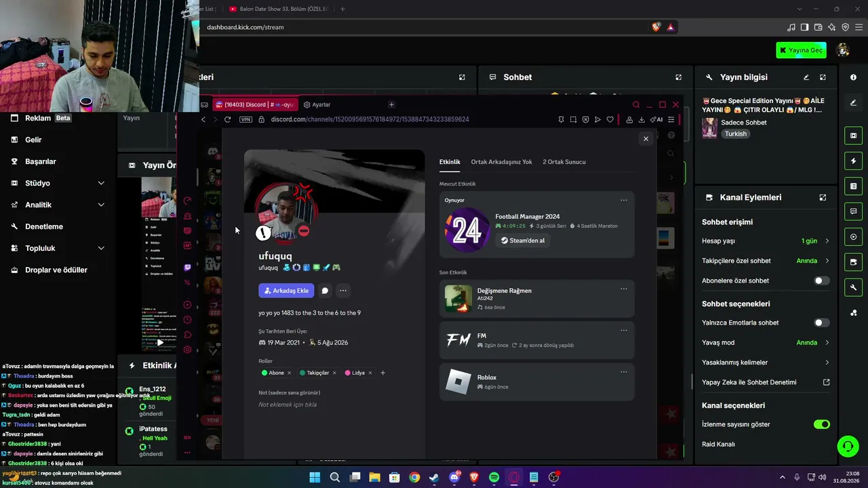Show hidden icons in system tray
The image size is (868, 488).
pyautogui.click(x=782, y=477)
